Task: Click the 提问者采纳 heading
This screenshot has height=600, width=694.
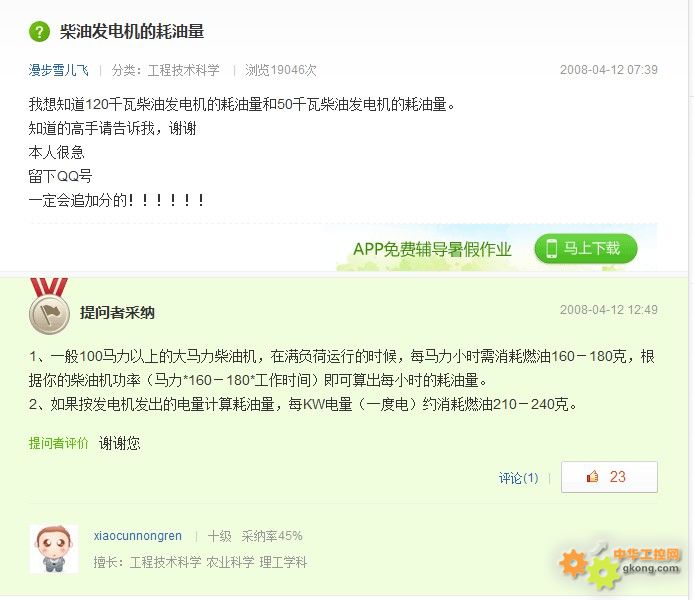Action: (x=117, y=312)
